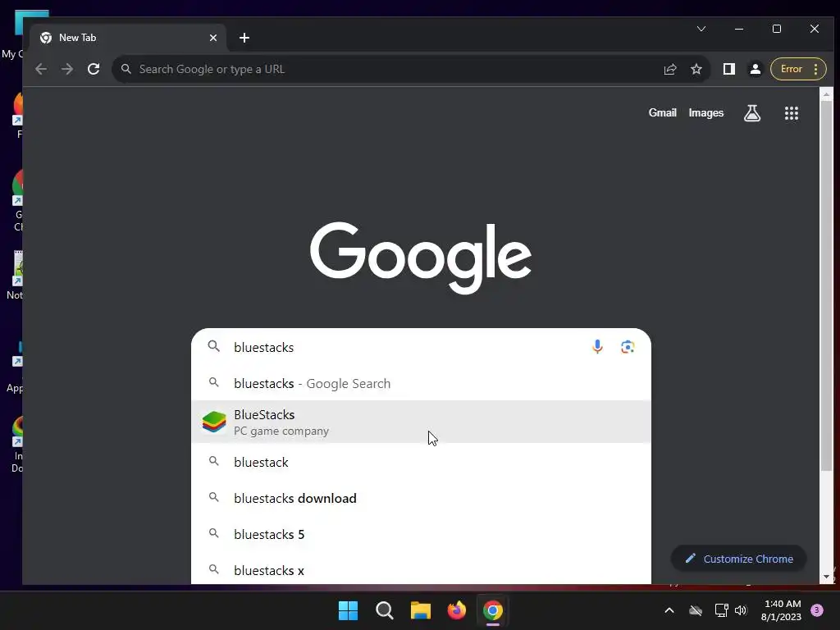Start voice search with microphone icon
Screen dimensions: 840x630
pyautogui.click(x=597, y=347)
